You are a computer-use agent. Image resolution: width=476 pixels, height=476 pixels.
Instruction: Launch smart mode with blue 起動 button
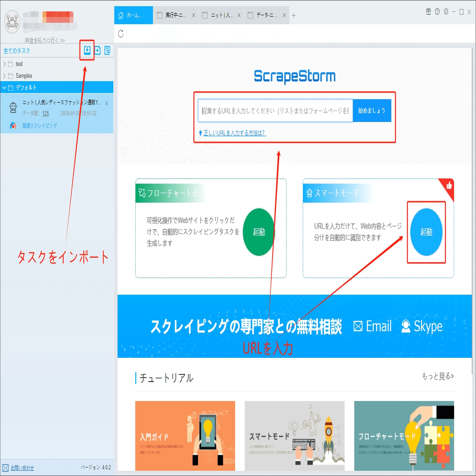coord(426,232)
